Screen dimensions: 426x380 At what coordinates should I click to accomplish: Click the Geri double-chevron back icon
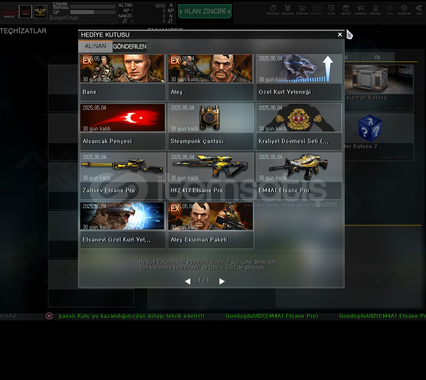coord(419,10)
